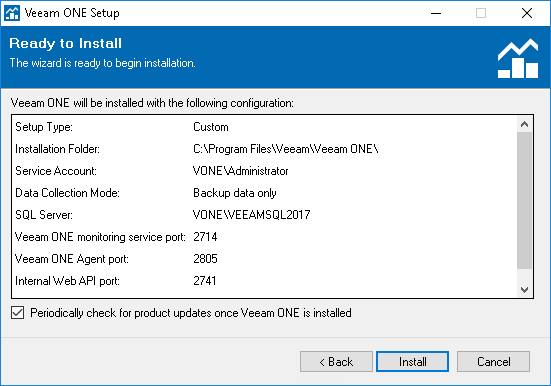Click the disabled maximize window button
Screen dimensions: 551x386
[x=481, y=13]
